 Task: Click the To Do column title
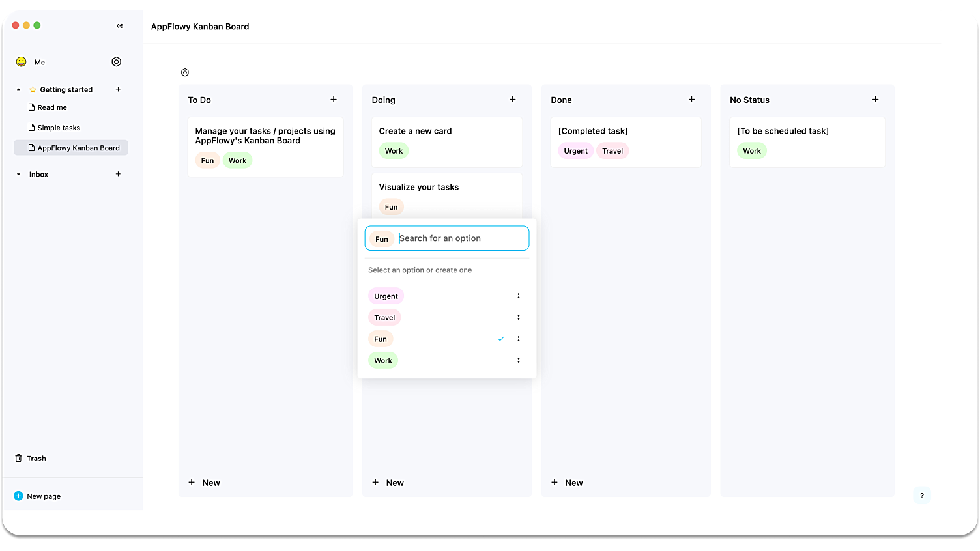pyautogui.click(x=199, y=100)
